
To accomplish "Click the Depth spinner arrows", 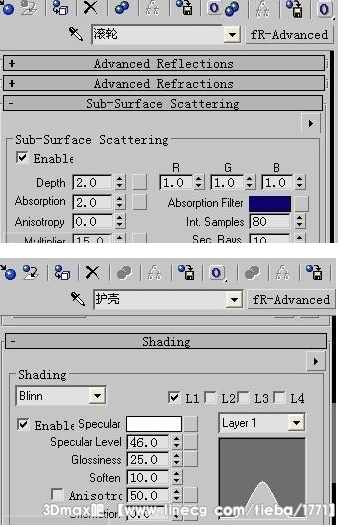I will click(x=120, y=183).
